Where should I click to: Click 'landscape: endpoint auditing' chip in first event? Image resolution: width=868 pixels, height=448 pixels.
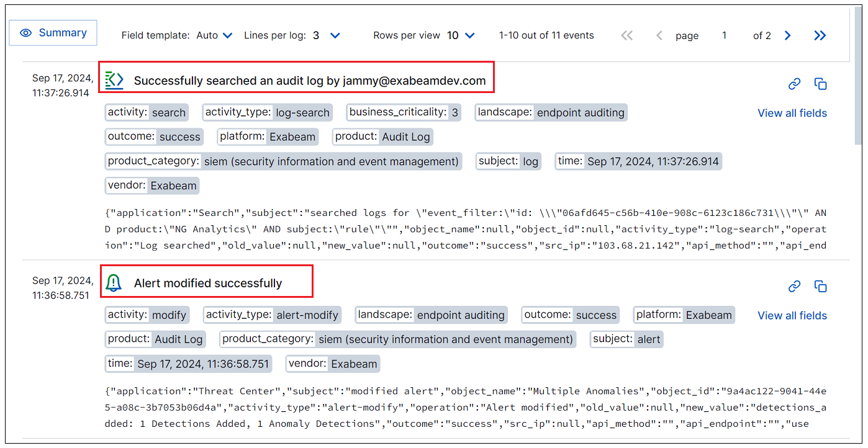[x=551, y=112]
